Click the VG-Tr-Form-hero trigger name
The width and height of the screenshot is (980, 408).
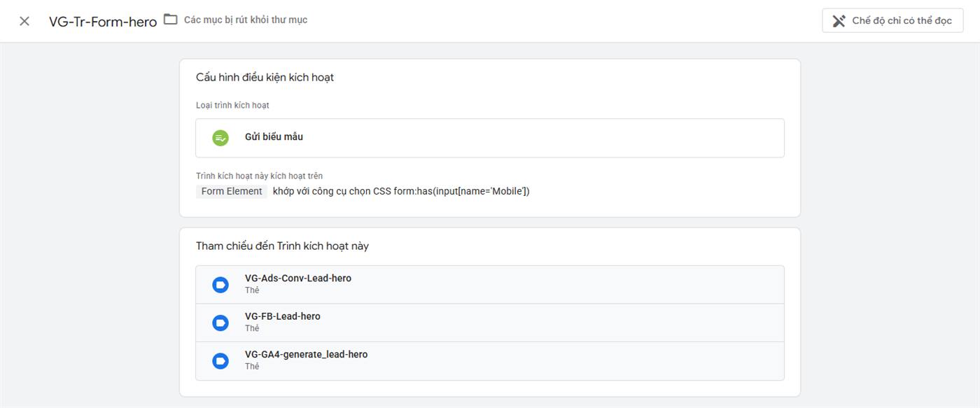[x=103, y=22]
